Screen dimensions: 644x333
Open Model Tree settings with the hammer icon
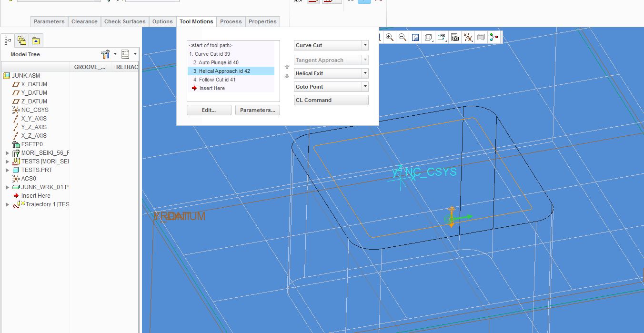pos(105,54)
